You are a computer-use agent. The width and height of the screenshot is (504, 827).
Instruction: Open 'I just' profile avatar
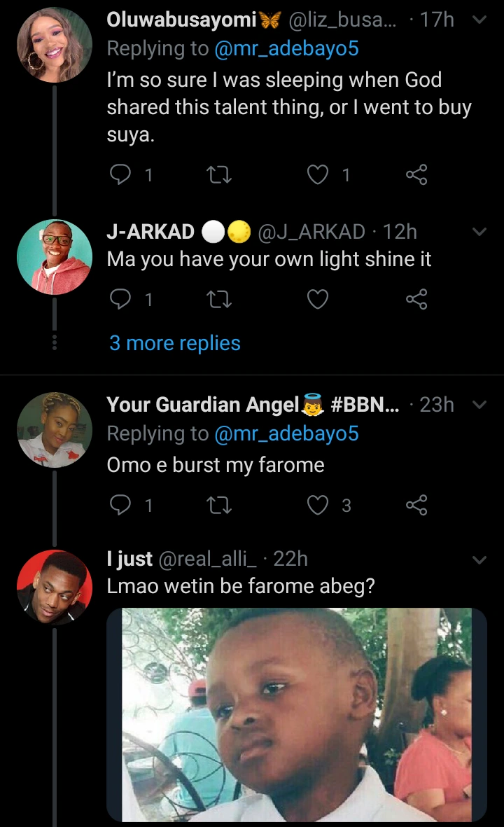(54, 587)
